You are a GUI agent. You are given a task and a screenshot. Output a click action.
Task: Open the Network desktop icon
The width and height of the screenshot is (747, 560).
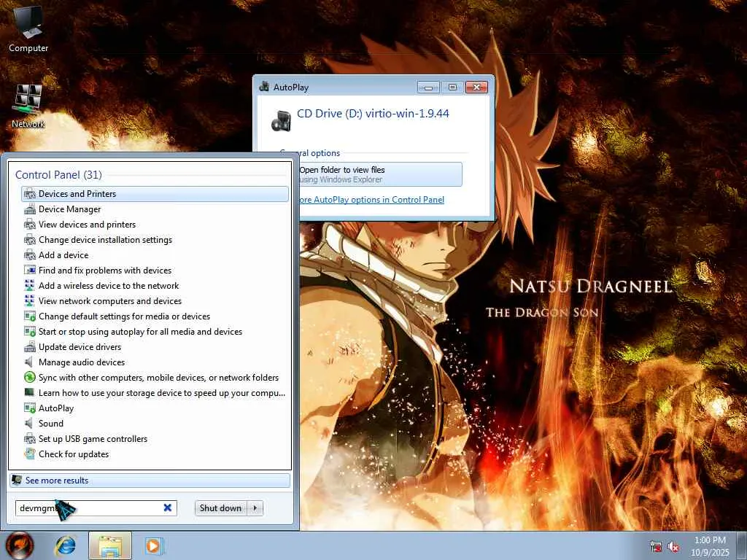click(x=28, y=106)
